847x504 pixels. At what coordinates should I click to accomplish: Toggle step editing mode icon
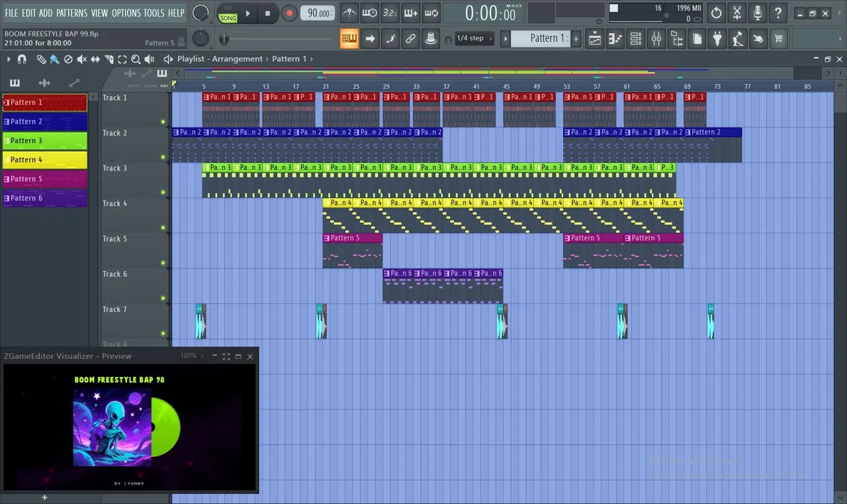pyautogui.click(x=390, y=38)
